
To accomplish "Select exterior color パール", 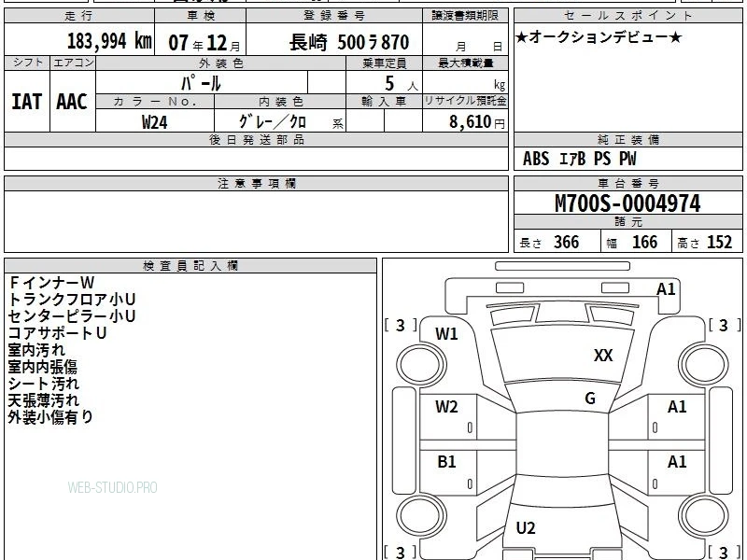I will point(201,84).
